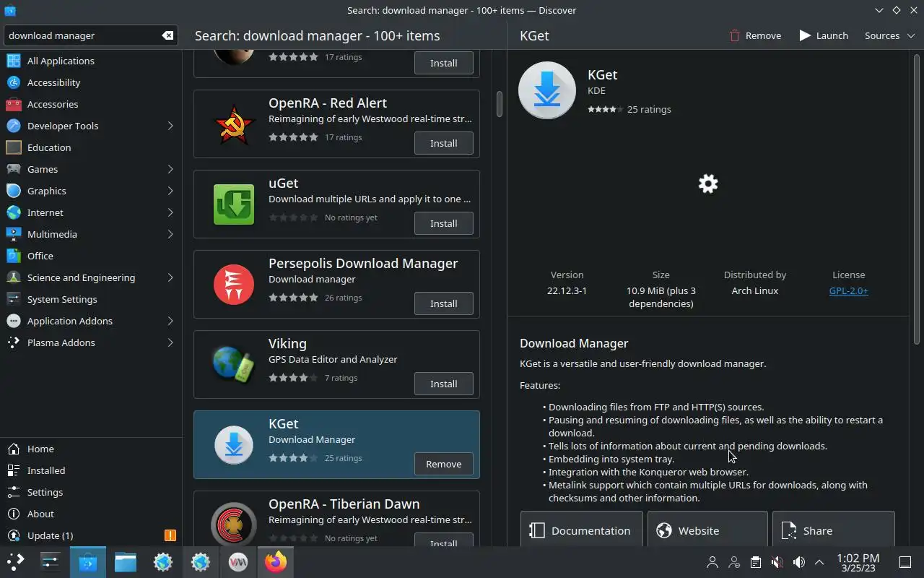Open the Installed apps page
Screen dimensions: 924x578
point(91,470)
